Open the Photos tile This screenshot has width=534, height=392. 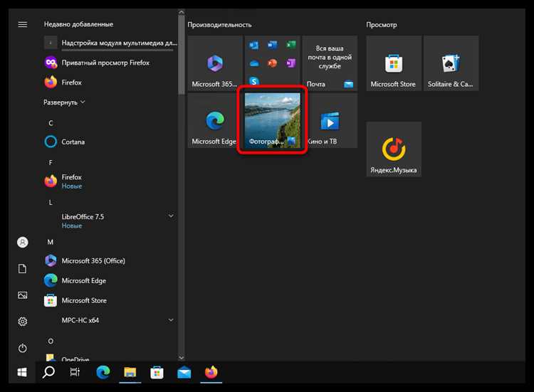[x=273, y=120]
